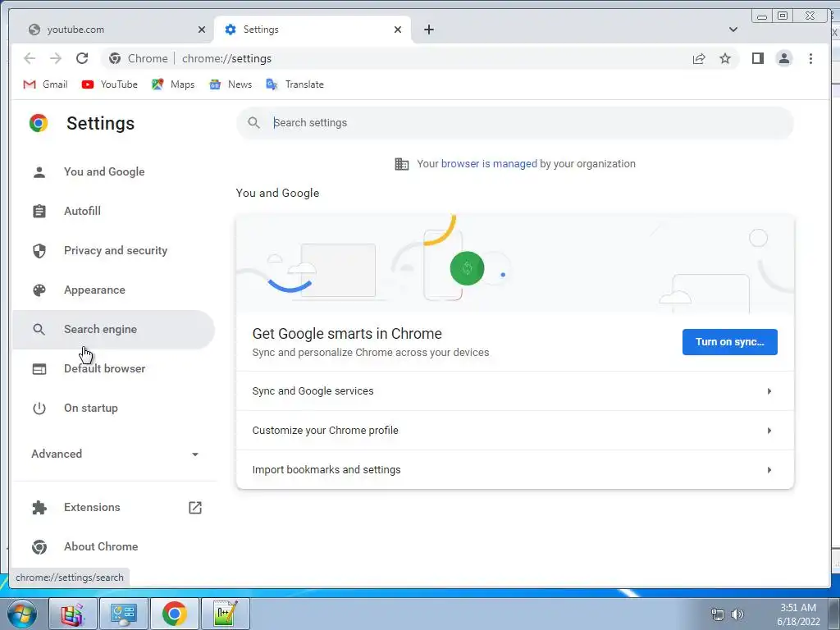Open Appearance settings section
840x630 pixels.
(x=113, y=290)
